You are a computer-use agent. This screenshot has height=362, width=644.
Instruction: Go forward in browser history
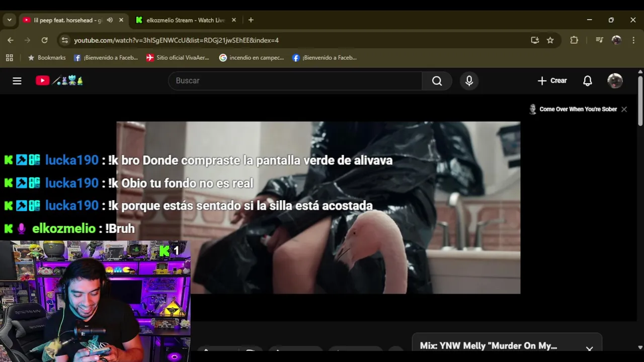tap(27, 40)
